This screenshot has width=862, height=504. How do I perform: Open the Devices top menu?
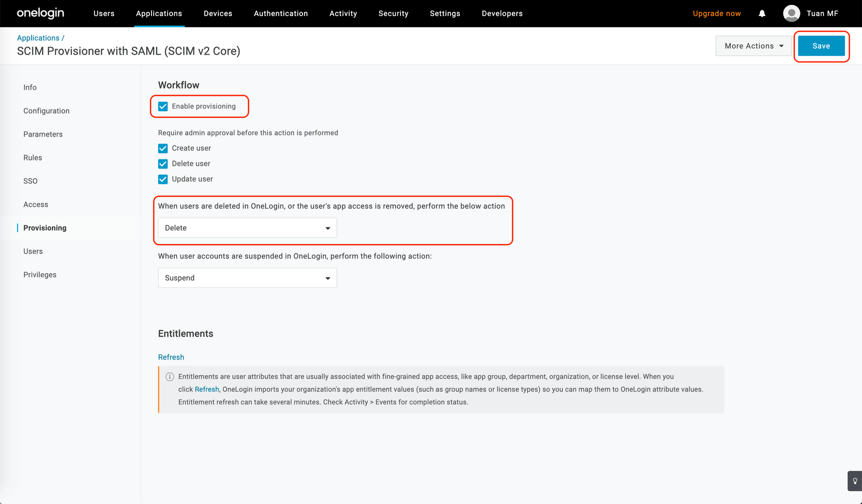pos(218,13)
